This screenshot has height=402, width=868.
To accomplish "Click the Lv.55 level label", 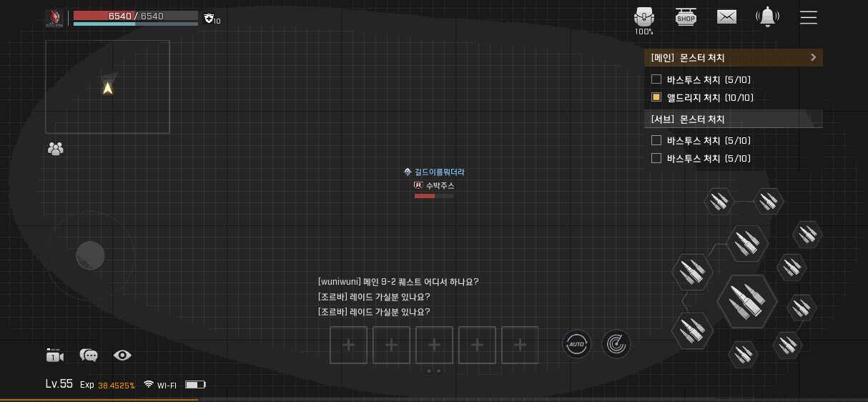I will (x=59, y=384).
